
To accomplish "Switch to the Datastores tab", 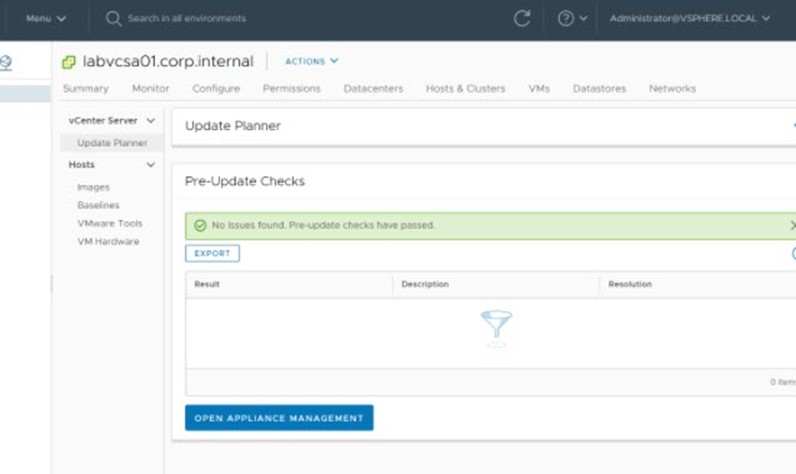I will coord(599,89).
